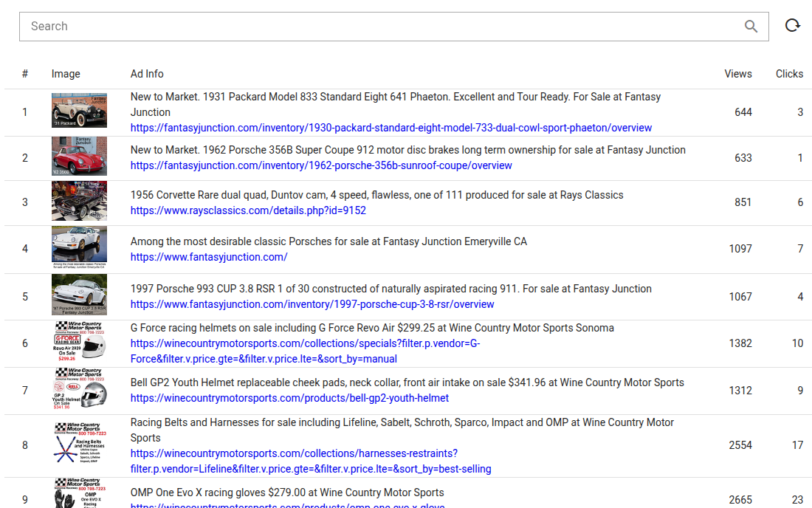Open the 1956 Corvette ad thumbnail

click(x=79, y=201)
